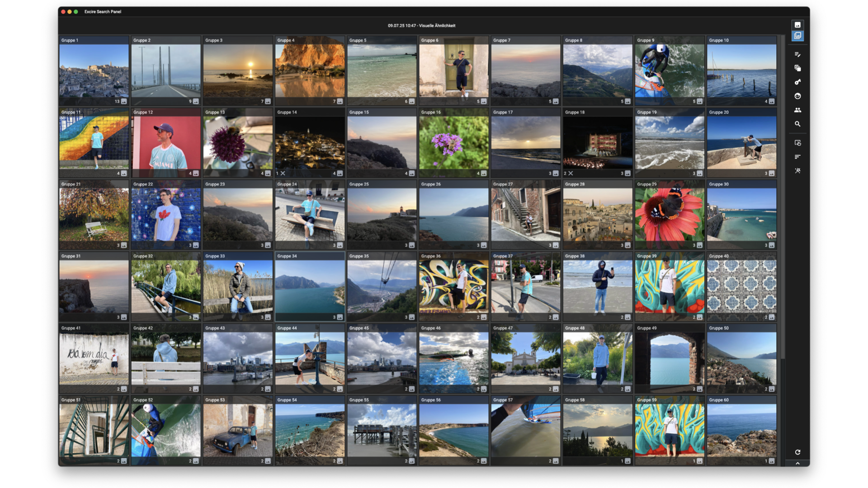
Task: Click the magnifying glass search icon
Action: coord(797,124)
